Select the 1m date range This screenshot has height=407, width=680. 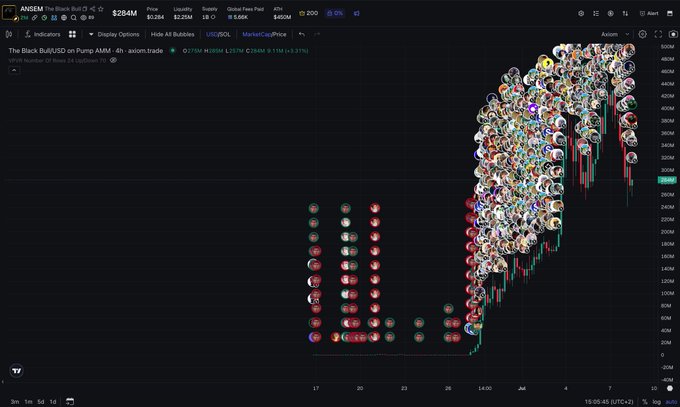tap(28, 402)
